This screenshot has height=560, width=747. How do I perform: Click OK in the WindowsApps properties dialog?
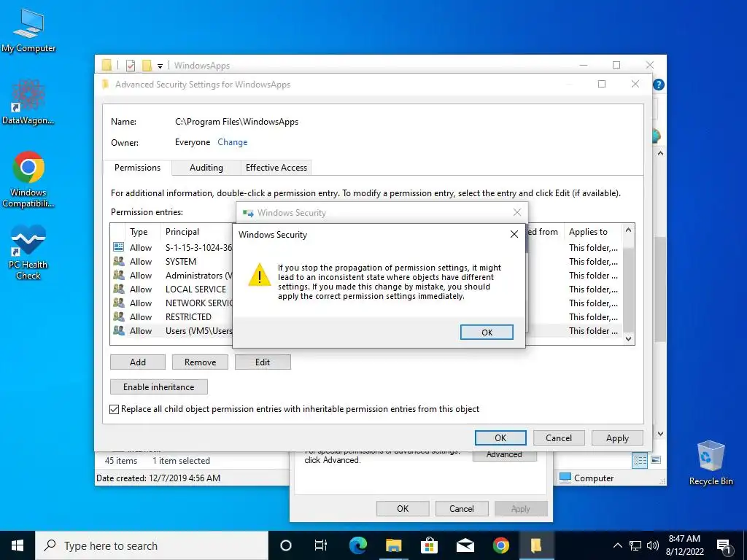tap(403, 508)
